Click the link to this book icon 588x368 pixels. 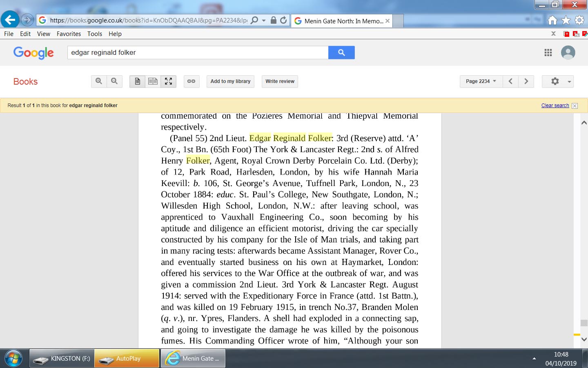pyautogui.click(x=191, y=81)
